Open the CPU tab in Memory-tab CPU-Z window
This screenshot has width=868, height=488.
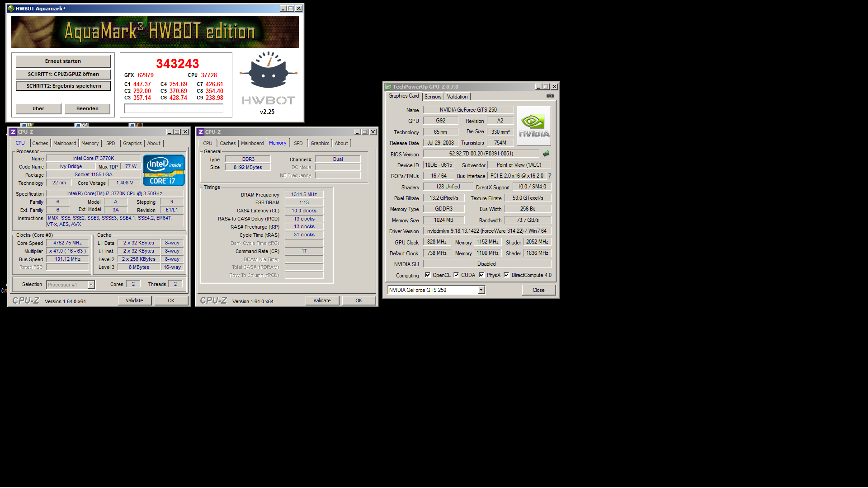pyautogui.click(x=208, y=143)
